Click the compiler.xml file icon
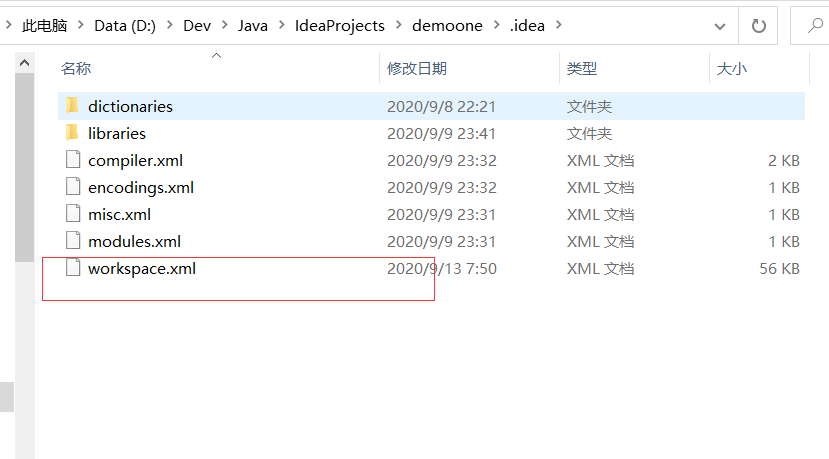The image size is (829, 459). 73,160
